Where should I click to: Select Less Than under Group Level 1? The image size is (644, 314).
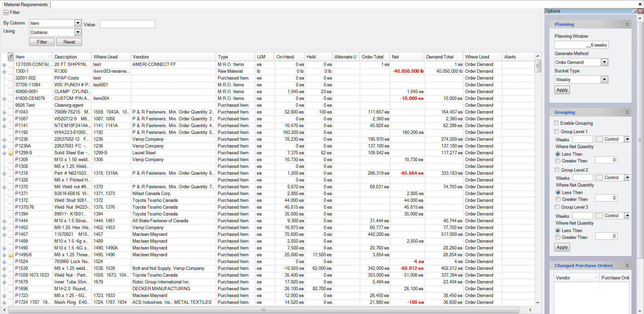[x=558, y=154]
